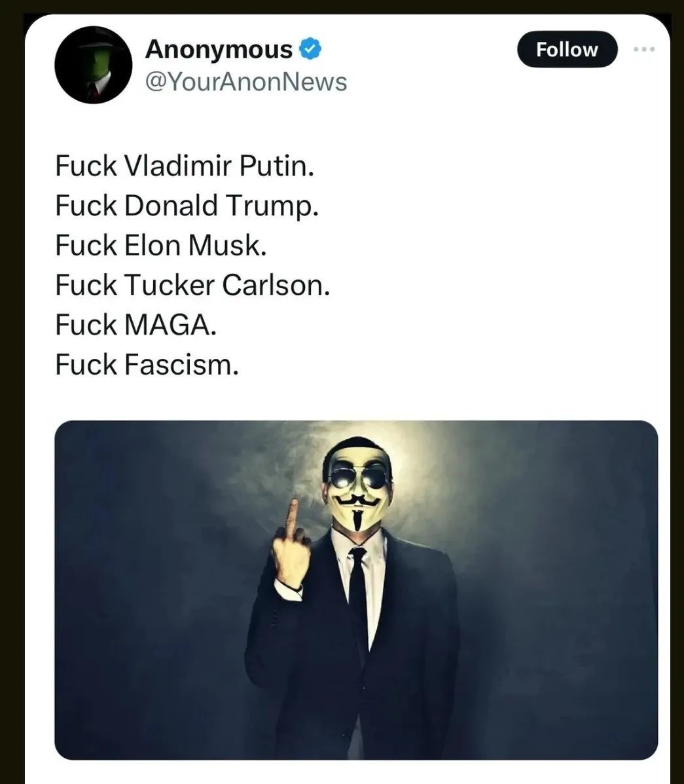Select the "Donald Trump" tweet line
Screen dimensions: 684x784
coord(187,206)
